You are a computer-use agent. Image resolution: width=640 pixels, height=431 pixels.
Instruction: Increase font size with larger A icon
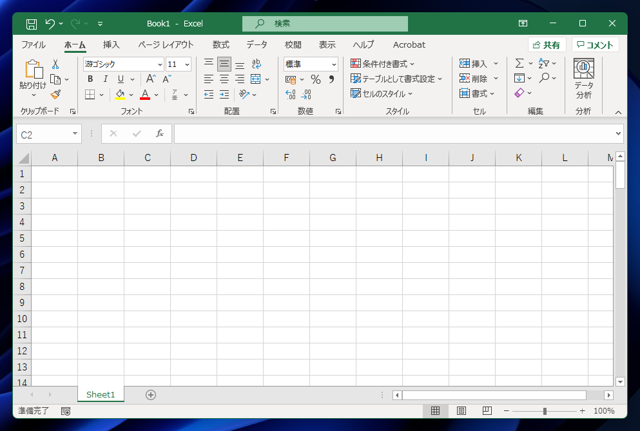151,79
